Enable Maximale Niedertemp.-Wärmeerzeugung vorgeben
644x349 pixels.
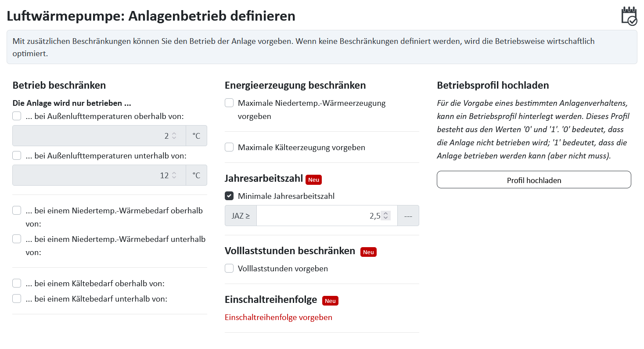click(x=229, y=103)
